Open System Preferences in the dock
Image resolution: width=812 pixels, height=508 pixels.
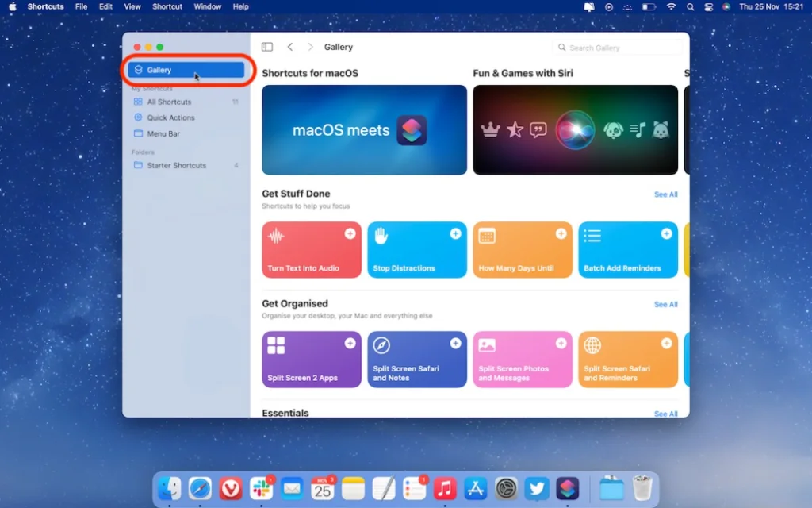pos(507,488)
